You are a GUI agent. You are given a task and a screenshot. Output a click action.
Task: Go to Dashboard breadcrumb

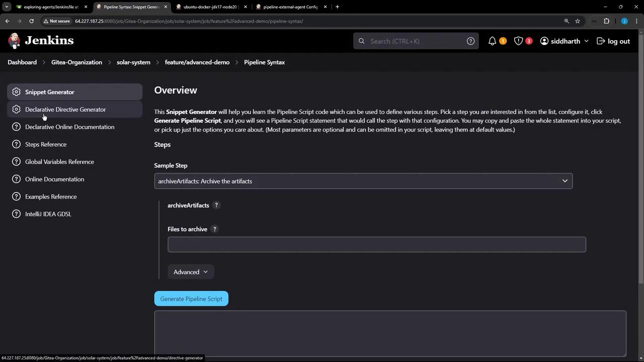22,62
